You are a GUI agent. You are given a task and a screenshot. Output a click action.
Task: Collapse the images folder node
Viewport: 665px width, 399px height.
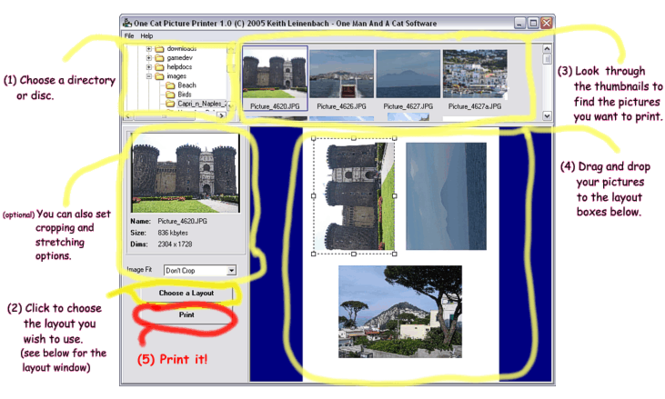pyautogui.click(x=149, y=76)
